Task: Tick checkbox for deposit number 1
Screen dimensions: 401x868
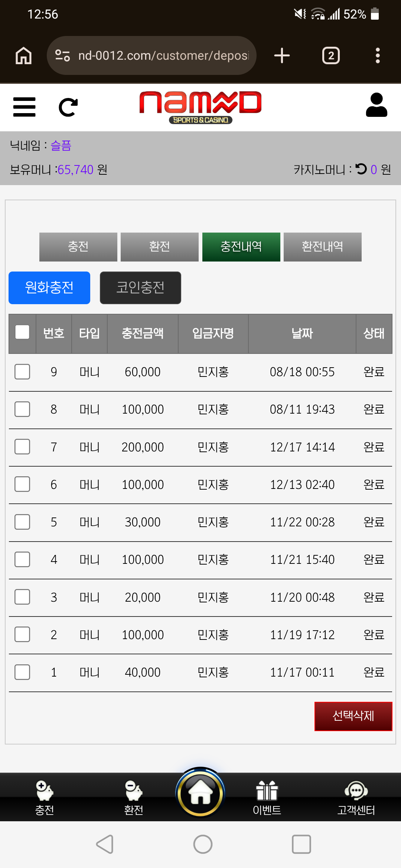Action: point(22,672)
